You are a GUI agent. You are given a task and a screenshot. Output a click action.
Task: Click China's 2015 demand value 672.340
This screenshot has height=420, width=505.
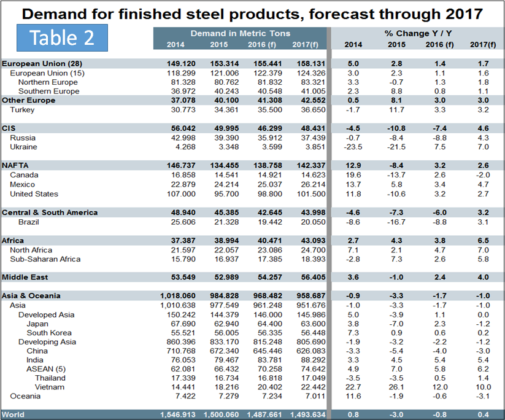coord(222,351)
